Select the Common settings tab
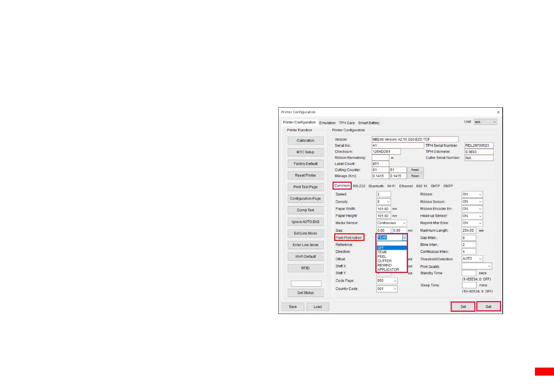The image size is (554, 392). point(342,186)
